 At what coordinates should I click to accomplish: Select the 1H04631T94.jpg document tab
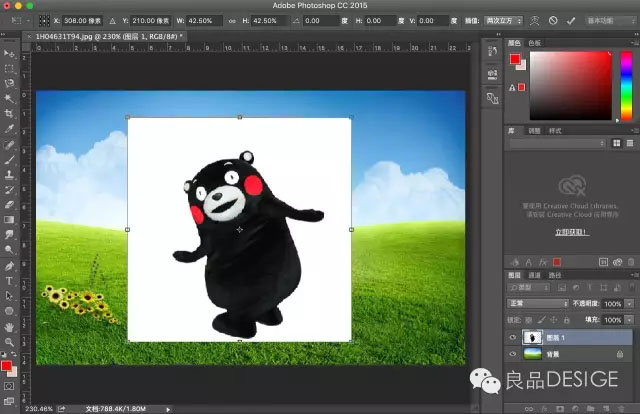click(106, 37)
